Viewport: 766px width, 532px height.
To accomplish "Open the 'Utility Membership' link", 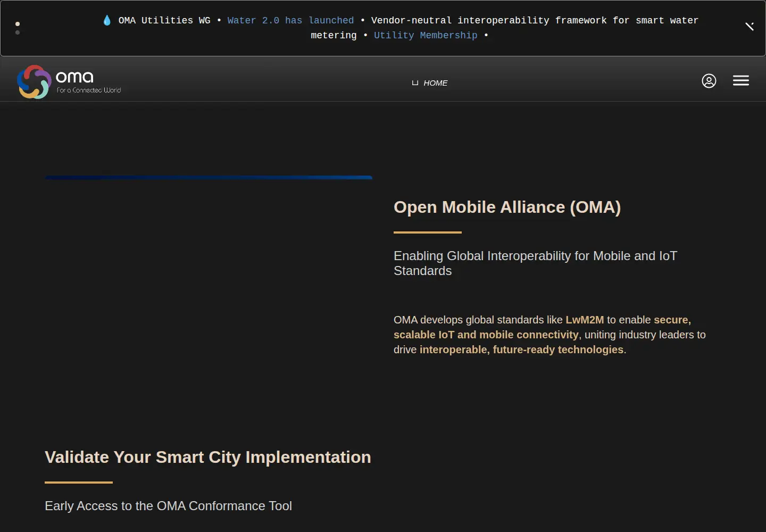I will tap(426, 35).
